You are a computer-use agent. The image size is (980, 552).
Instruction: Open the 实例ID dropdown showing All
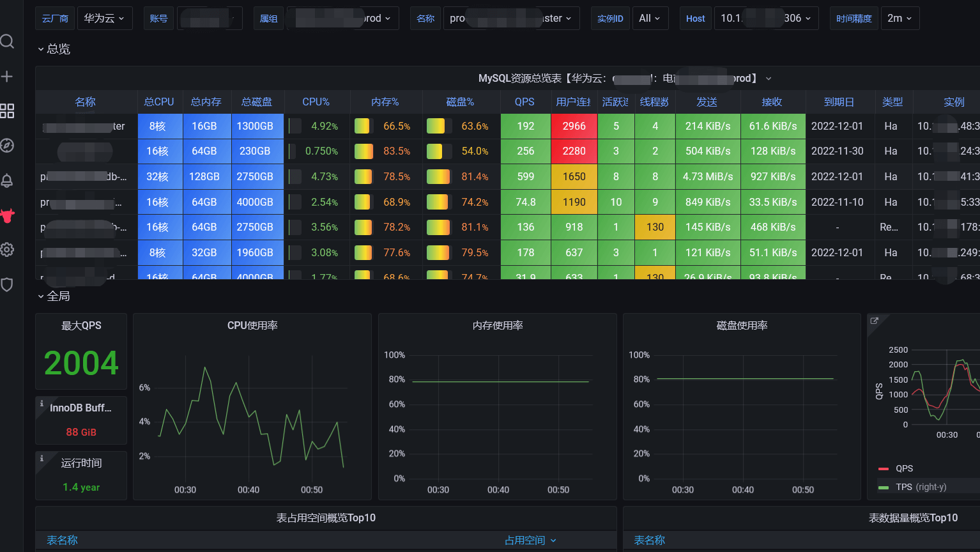(x=650, y=19)
